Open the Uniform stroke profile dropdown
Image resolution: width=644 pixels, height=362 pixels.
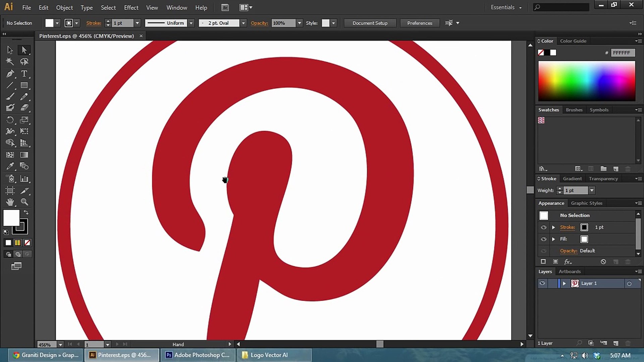191,23
